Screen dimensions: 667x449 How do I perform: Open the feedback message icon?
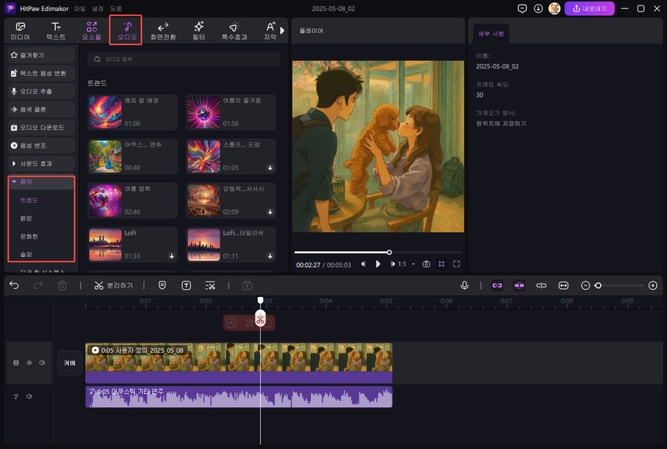[x=522, y=9]
